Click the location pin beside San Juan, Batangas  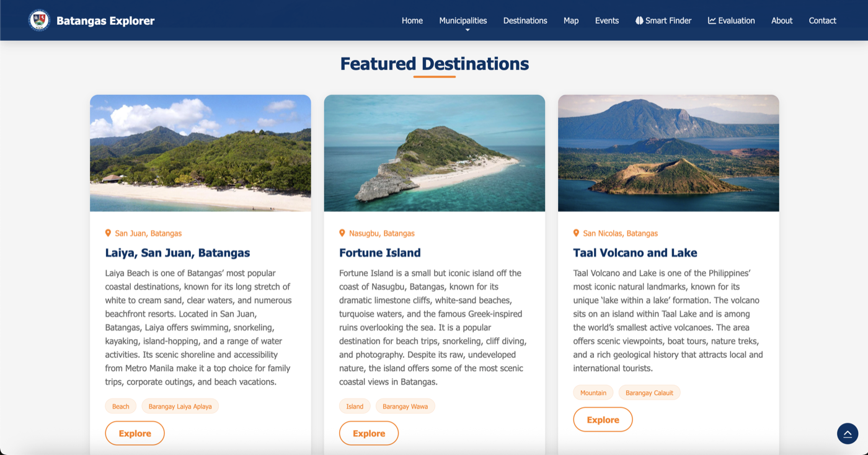coord(108,233)
